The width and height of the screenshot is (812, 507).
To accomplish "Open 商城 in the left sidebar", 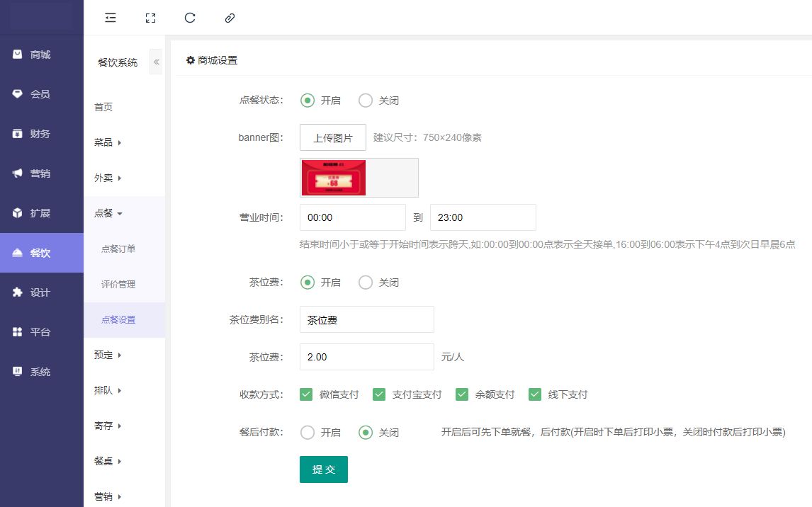I will point(41,55).
